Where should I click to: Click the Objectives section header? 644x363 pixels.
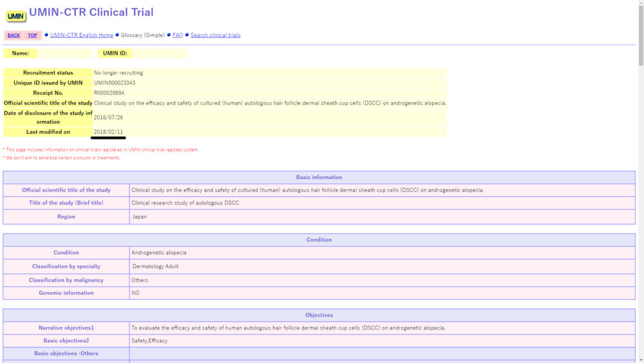[319, 315]
